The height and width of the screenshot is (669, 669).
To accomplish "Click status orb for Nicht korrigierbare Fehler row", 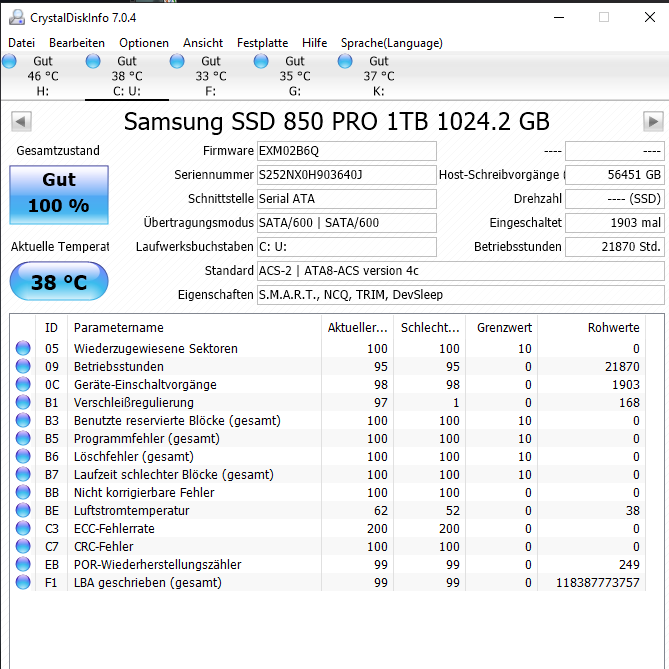I will 23,492.
